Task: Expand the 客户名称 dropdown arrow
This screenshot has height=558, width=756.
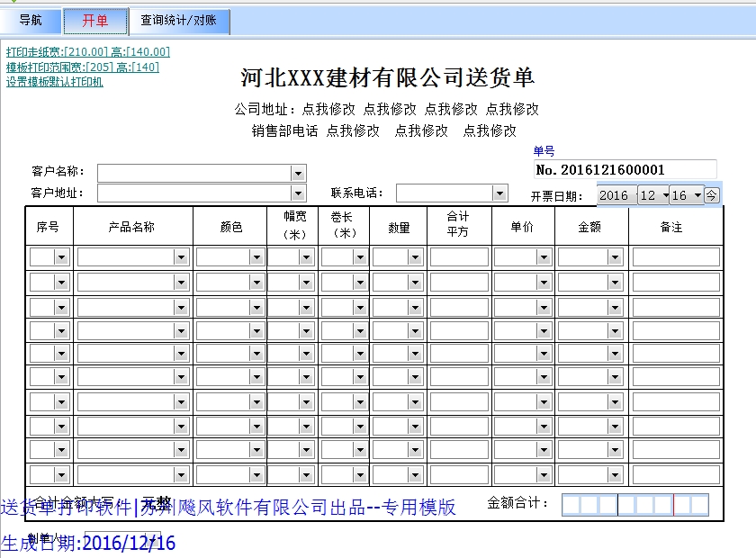Action: [298, 173]
